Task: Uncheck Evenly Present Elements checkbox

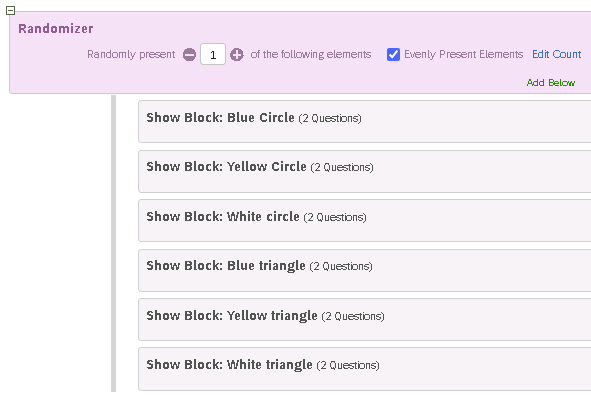Action: pyautogui.click(x=393, y=55)
